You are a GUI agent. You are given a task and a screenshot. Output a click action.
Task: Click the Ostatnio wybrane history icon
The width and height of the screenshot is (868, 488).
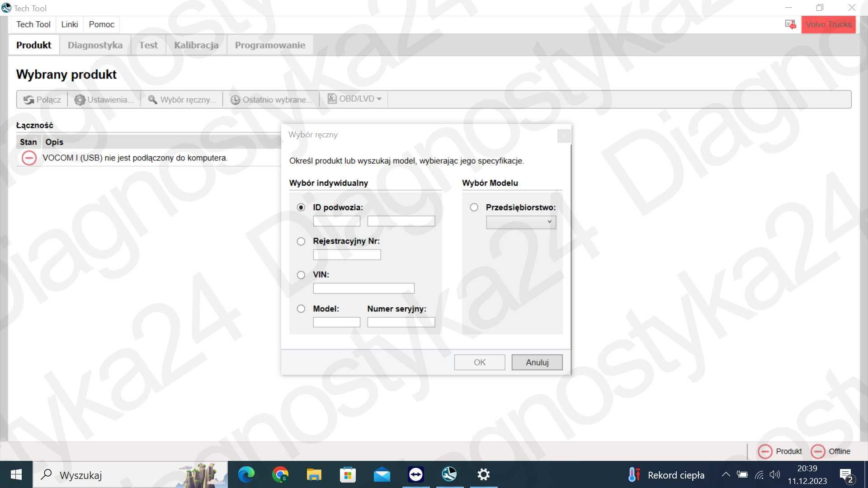pos(236,99)
